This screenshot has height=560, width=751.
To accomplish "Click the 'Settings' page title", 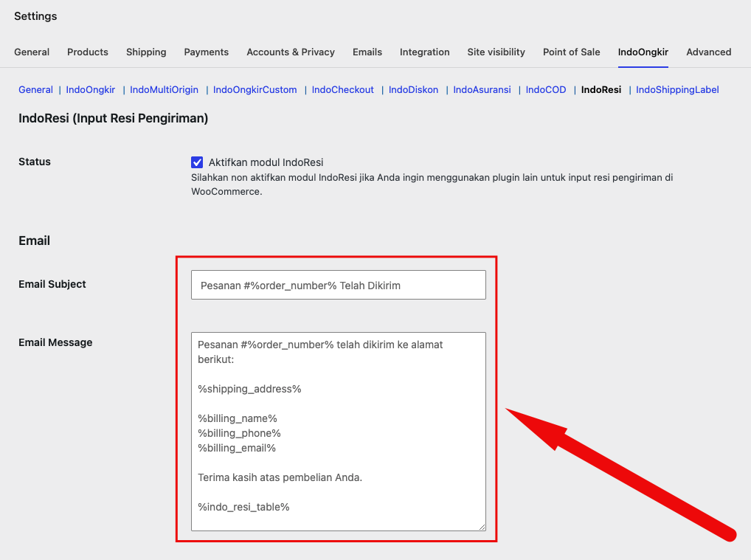I will (35, 15).
